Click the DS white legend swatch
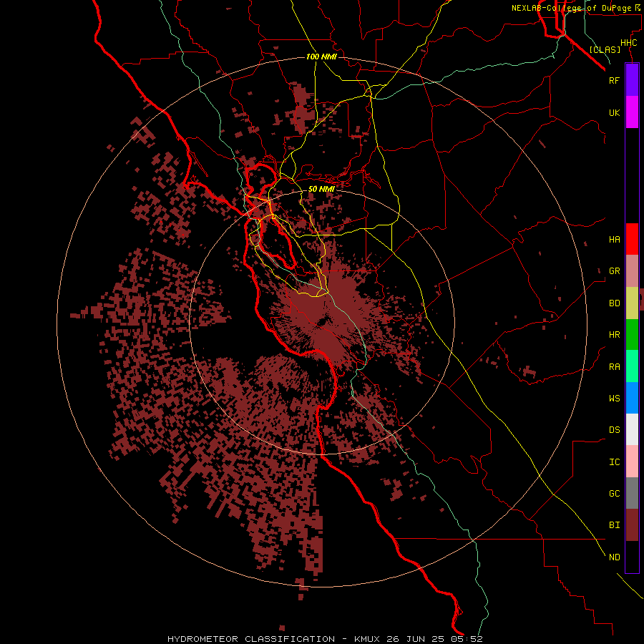 pos(632,429)
